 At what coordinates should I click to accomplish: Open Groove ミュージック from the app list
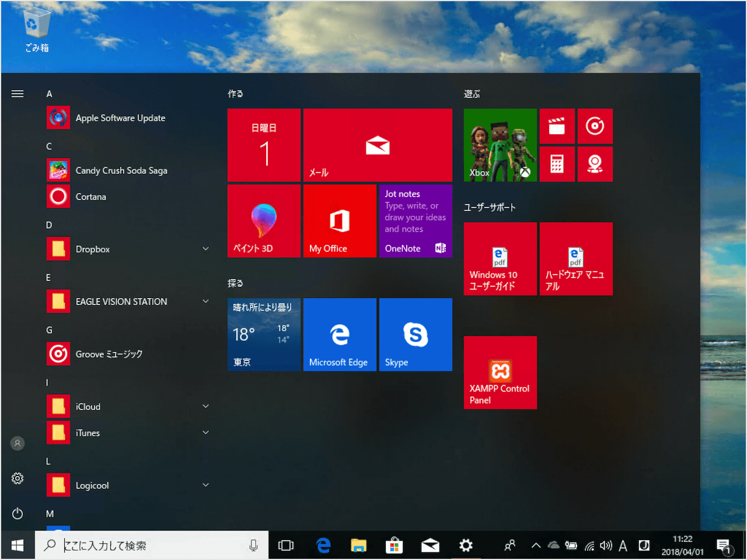128,354
